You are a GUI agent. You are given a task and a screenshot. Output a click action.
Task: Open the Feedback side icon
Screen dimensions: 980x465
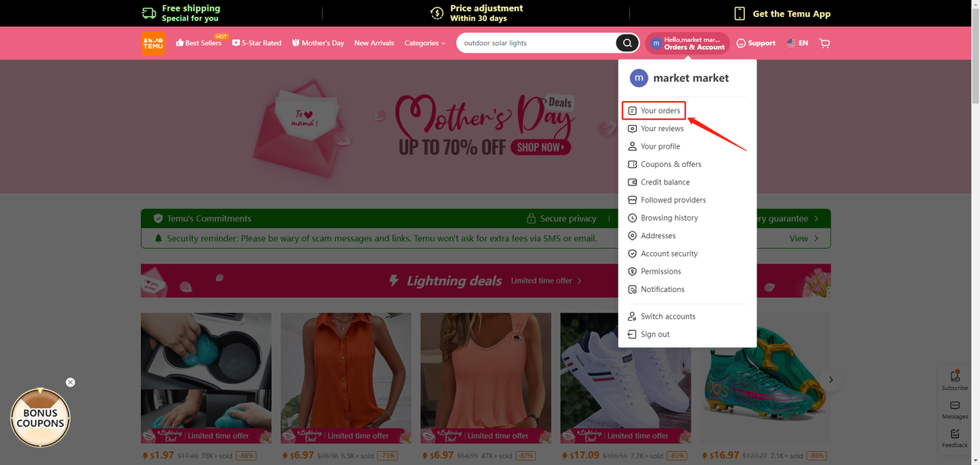pos(955,438)
